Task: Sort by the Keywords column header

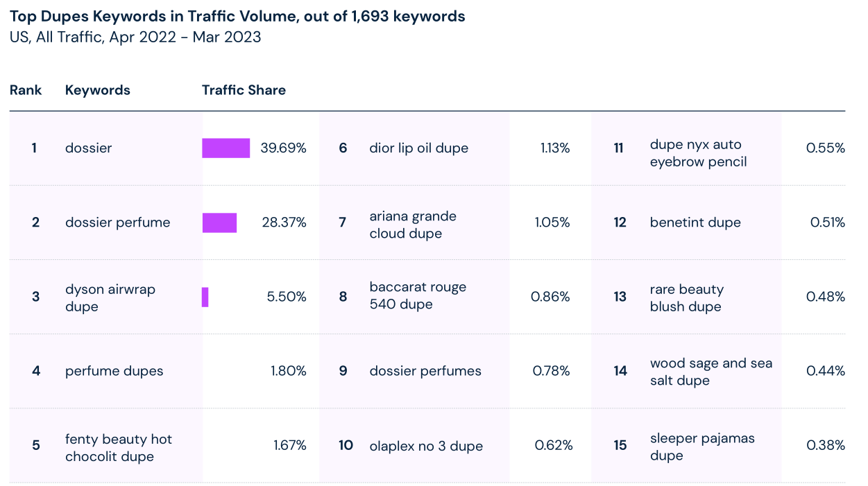Action: 97,90
